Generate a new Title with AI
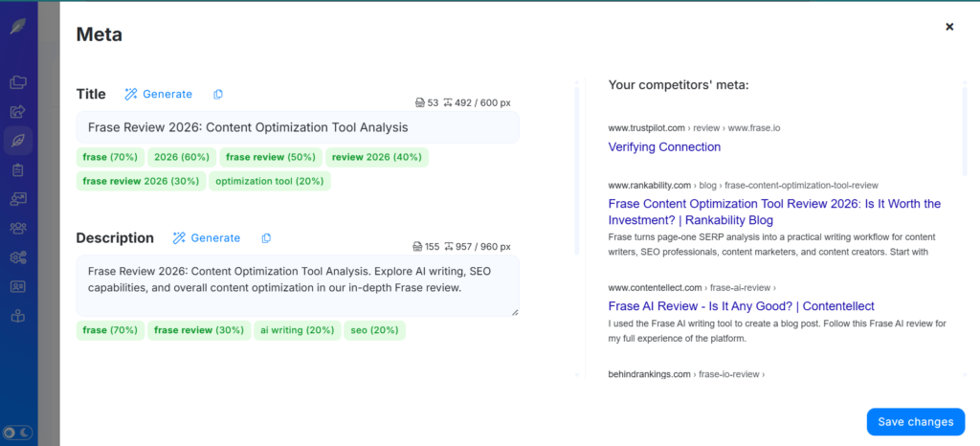 point(159,95)
